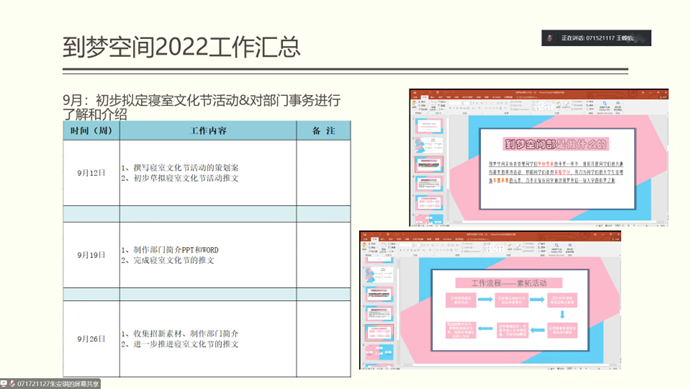The height and width of the screenshot is (389, 691).
Task: Select the 工作流程——素拓活动 heading in lower screenshot
Action: tap(509, 283)
